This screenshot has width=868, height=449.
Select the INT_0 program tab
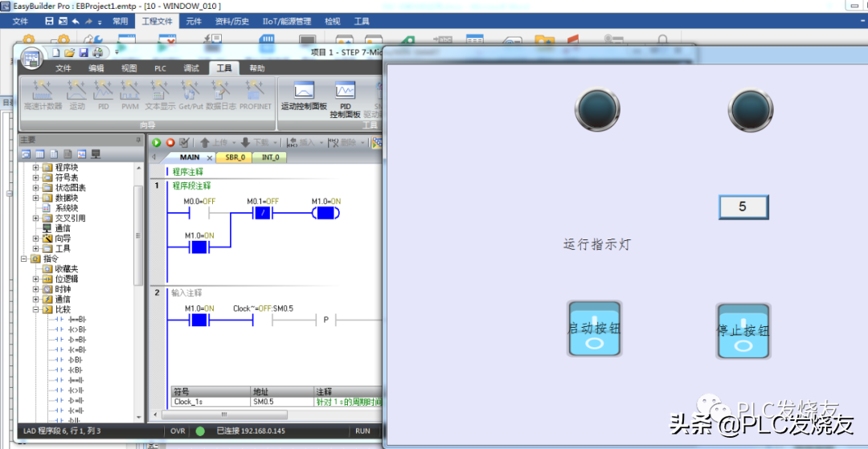pyautogui.click(x=271, y=157)
